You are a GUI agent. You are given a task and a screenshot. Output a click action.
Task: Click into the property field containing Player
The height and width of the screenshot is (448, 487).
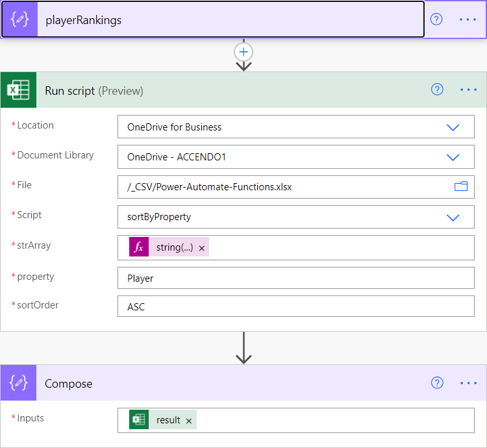[x=296, y=278]
